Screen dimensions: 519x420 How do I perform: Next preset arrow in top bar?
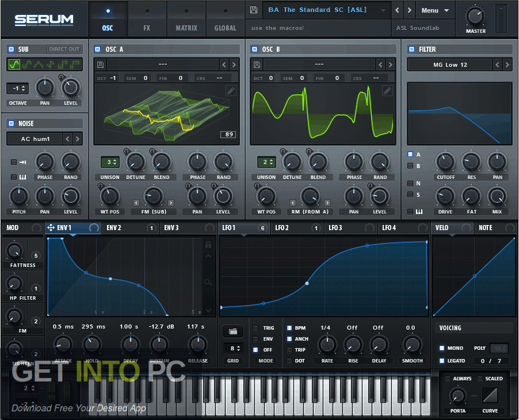[x=410, y=10]
